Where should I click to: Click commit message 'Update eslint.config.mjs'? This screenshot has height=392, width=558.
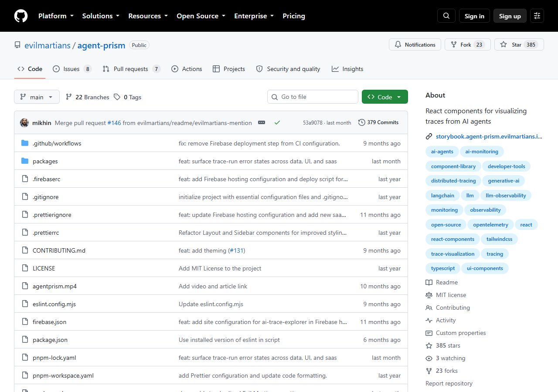[211, 304]
